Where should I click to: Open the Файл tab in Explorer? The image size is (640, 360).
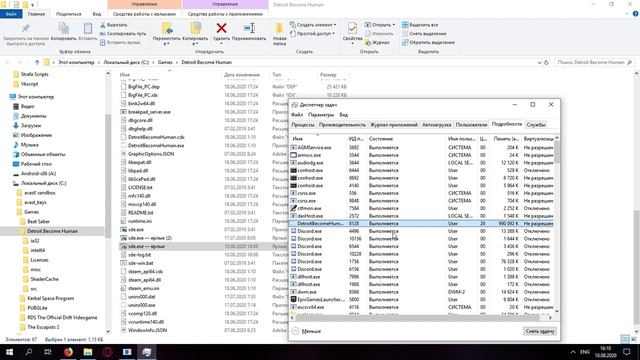pos(11,14)
